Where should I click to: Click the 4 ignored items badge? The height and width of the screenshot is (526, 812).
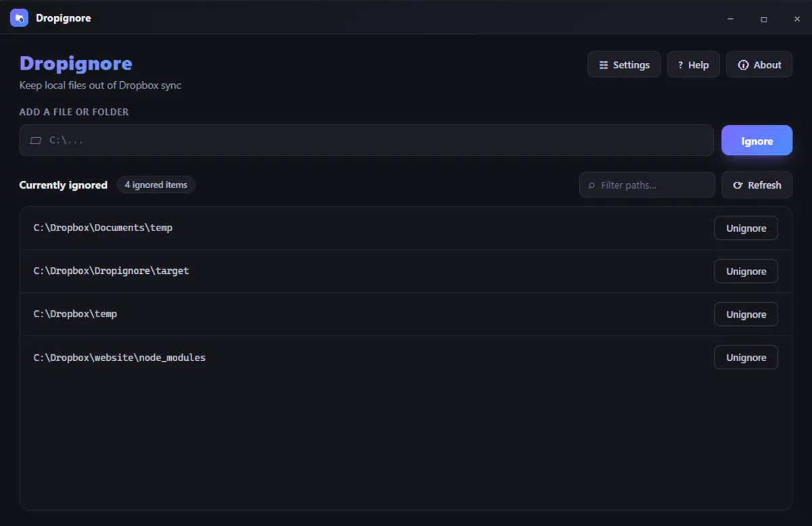pyautogui.click(x=156, y=185)
